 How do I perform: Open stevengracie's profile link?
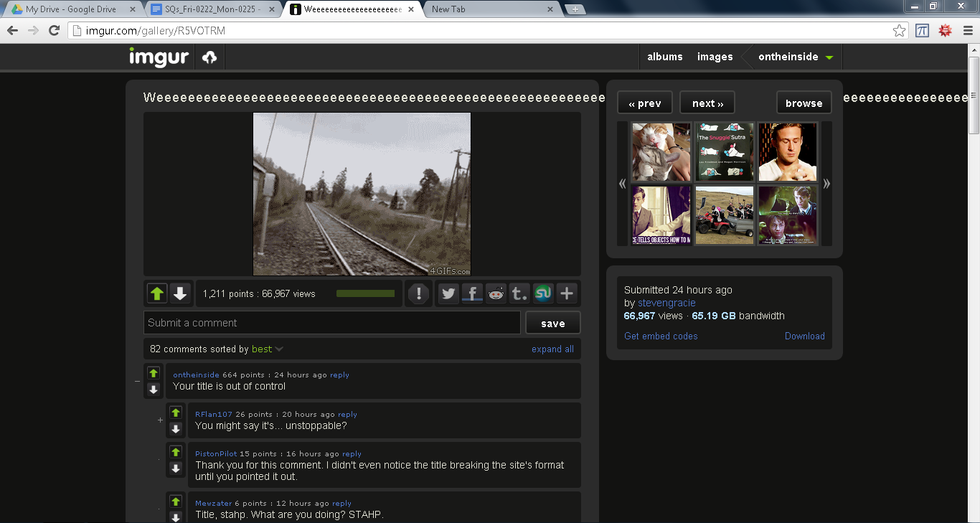click(666, 303)
